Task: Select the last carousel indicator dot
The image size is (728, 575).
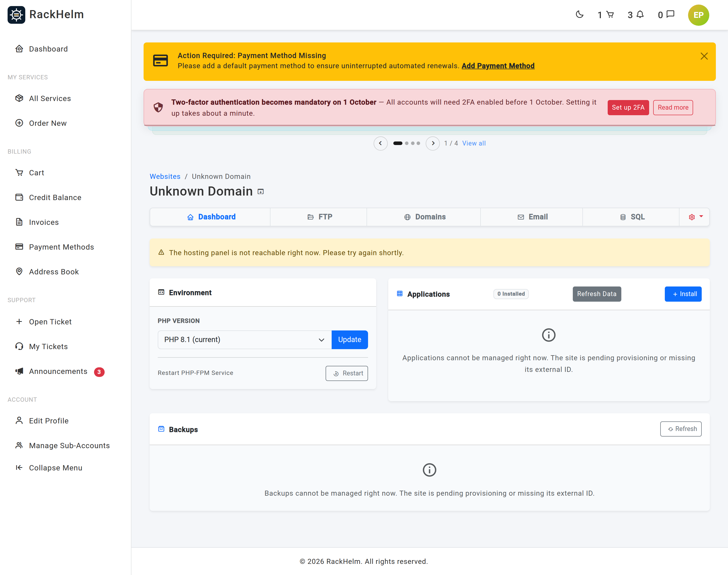Action: click(x=418, y=143)
